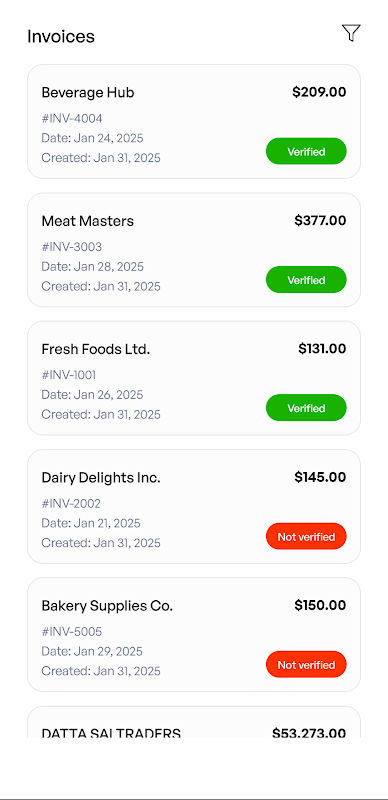The width and height of the screenshot is (388, 800).
Task: Click Not verified badge on Bakery Supplies
Action: [306, 664]
